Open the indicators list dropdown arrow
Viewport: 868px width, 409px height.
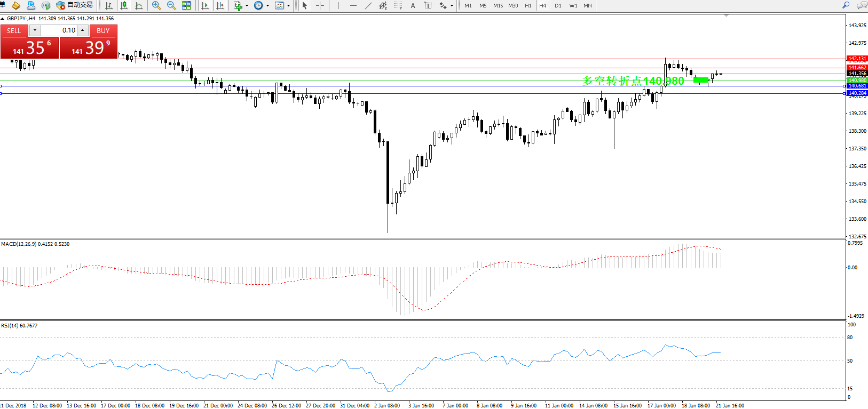coord(247,6)
